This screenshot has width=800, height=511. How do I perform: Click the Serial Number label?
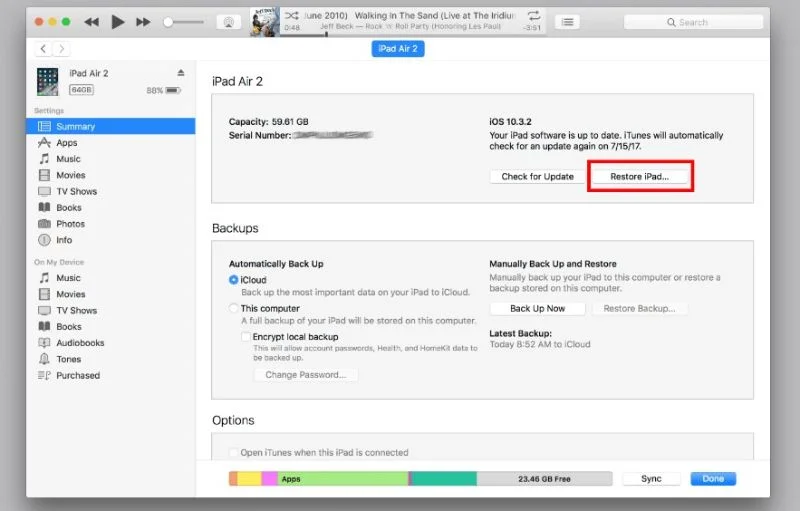tap(260, 135)
